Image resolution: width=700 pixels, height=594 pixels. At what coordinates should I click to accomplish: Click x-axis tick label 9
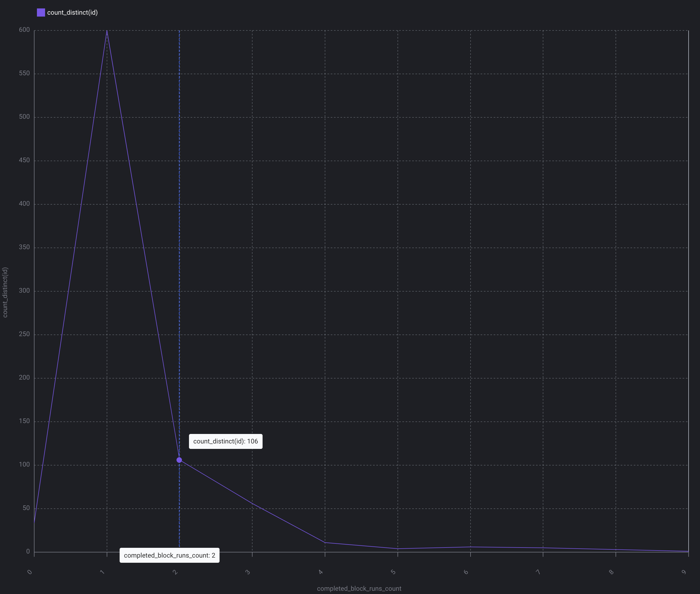(684, 572)
